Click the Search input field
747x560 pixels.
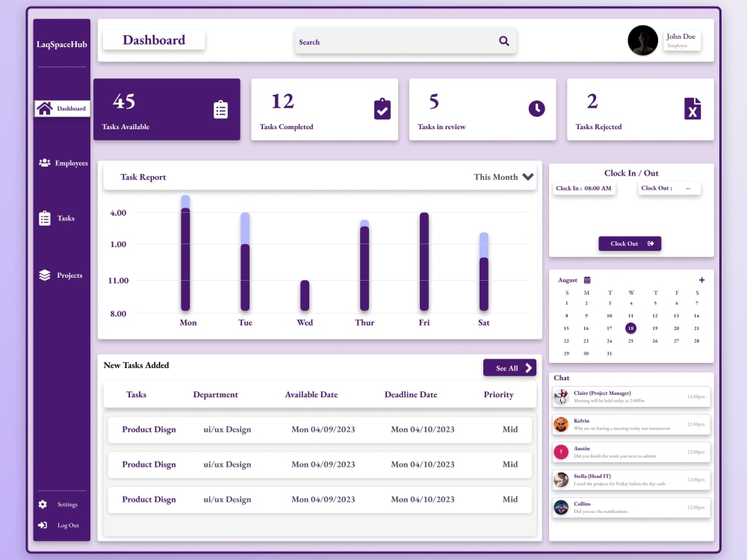click(406, 41)
